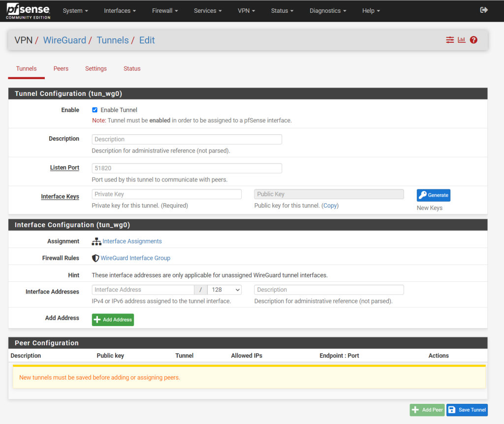Click the green Add Address button
The image size is (504, 424).
113,320
